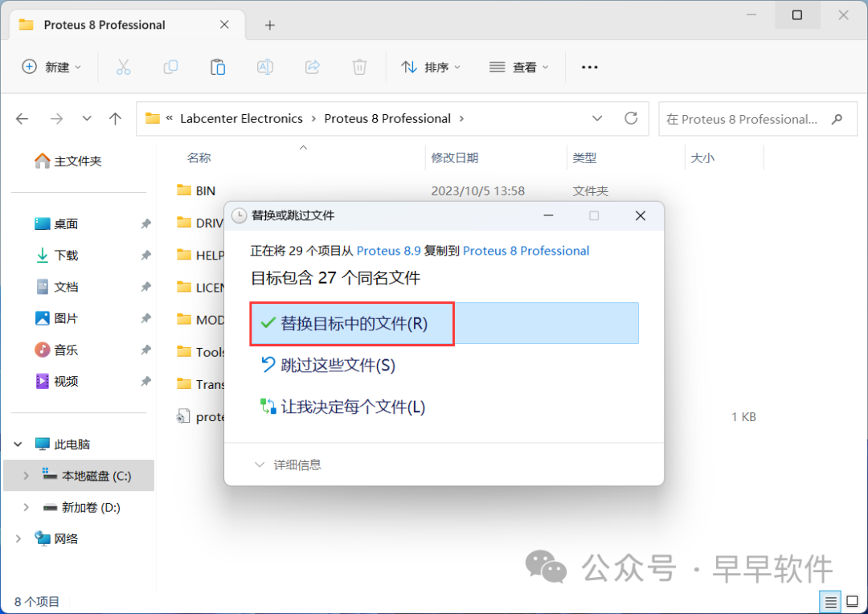Refresh the current folder view
This screenshot has height=614, width=868.
click(x=631, y=119)
